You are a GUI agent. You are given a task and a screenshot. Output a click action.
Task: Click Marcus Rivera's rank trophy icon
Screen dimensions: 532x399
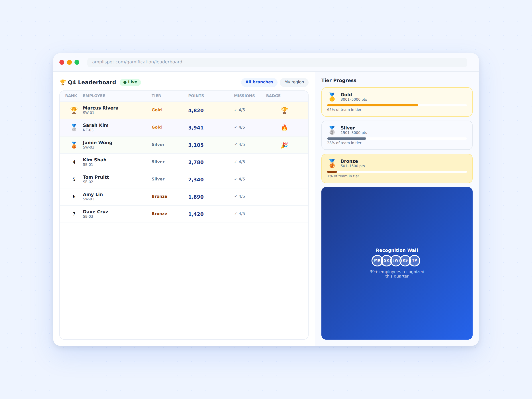[74, 110]
